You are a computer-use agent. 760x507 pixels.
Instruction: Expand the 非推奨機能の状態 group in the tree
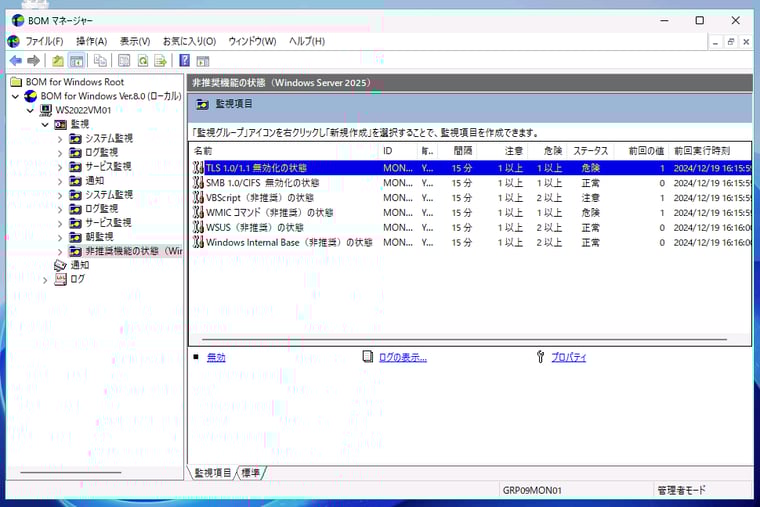point(60,252)
